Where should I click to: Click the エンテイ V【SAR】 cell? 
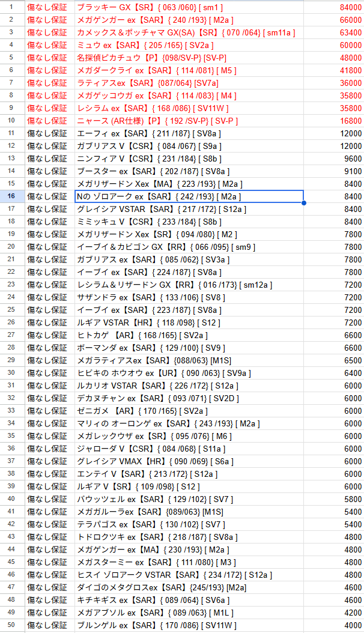point(189,473)
